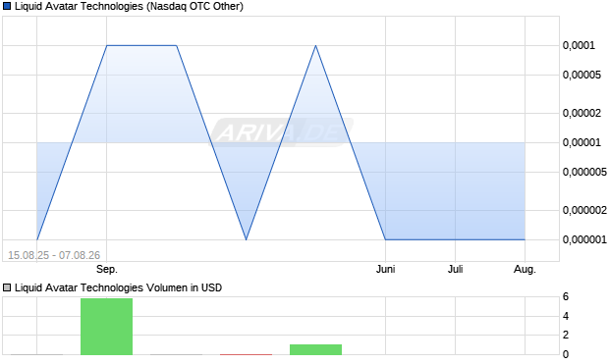Viewport: 609px width, 364px height.
Task: Click the chart title 'Liquid Avatar Technologies (Nasdaq OTC Other)'
Action: (x=129, y=7)
